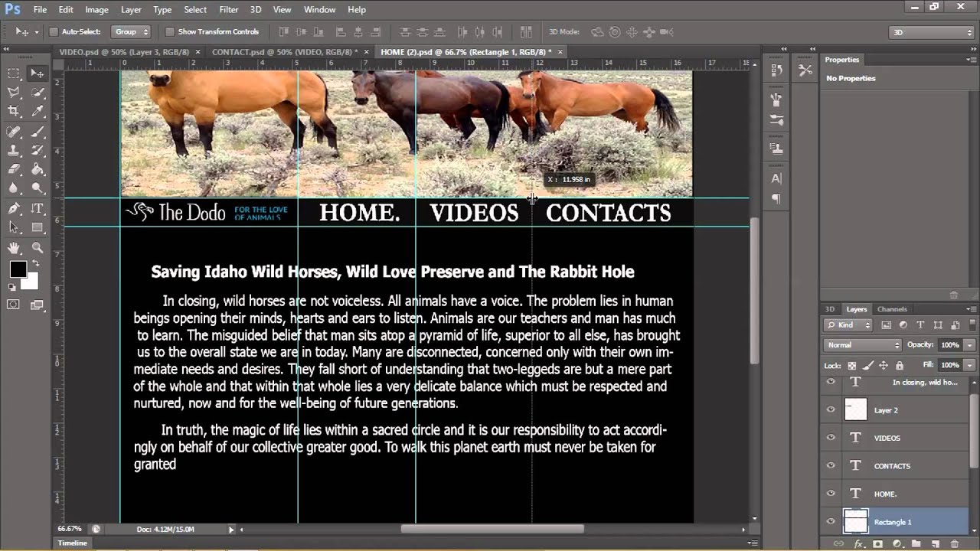Select the Paint Bucket tool
Image resolution: width=980 pixels, height=551 pixels.
[37, 169]
